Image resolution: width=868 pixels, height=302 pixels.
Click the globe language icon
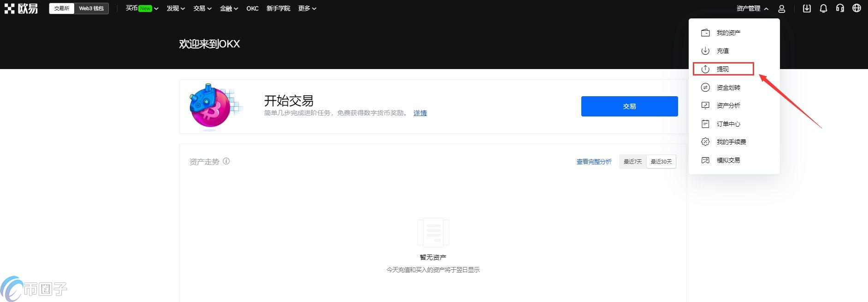click(856, 8)
